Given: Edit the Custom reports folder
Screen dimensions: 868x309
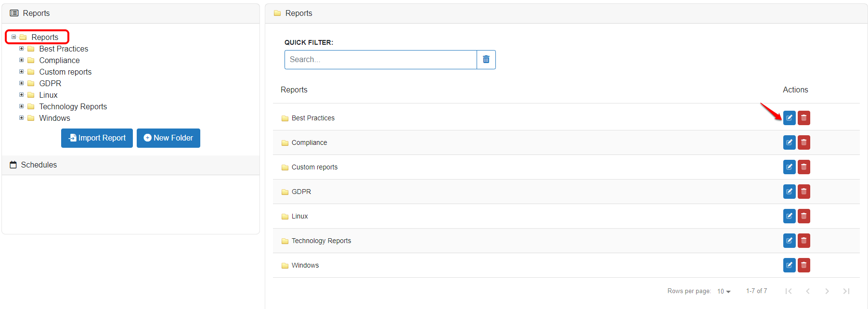Looking at the screenshot, I should click(x=789, y=167).
